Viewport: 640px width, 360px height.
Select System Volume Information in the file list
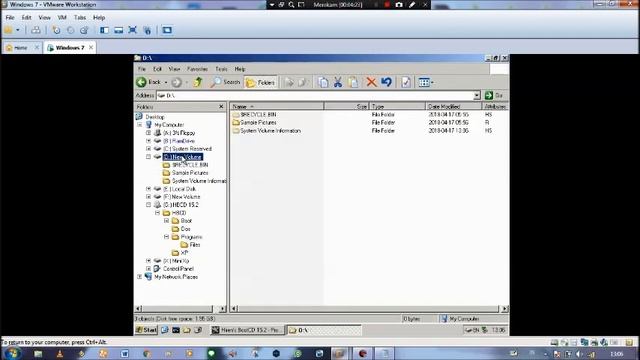pos(270,131)
